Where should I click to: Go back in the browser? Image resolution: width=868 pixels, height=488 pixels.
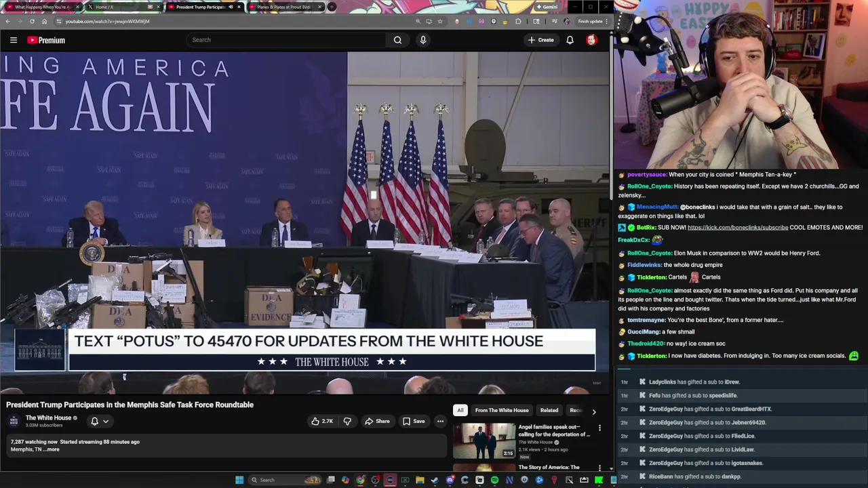pyautogui.click(x=7, y=21)
